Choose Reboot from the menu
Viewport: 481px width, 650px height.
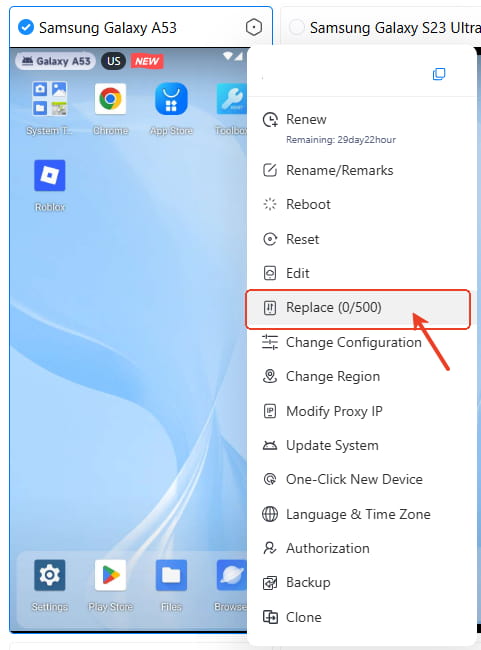point(308,204)
